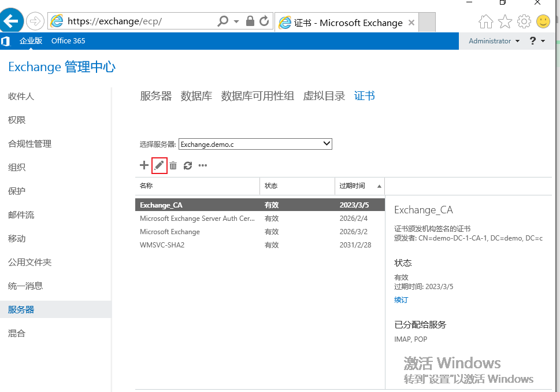Click the browser back arrow button
560x392 pixels.
pyautogui.click(x=12, y=21)
